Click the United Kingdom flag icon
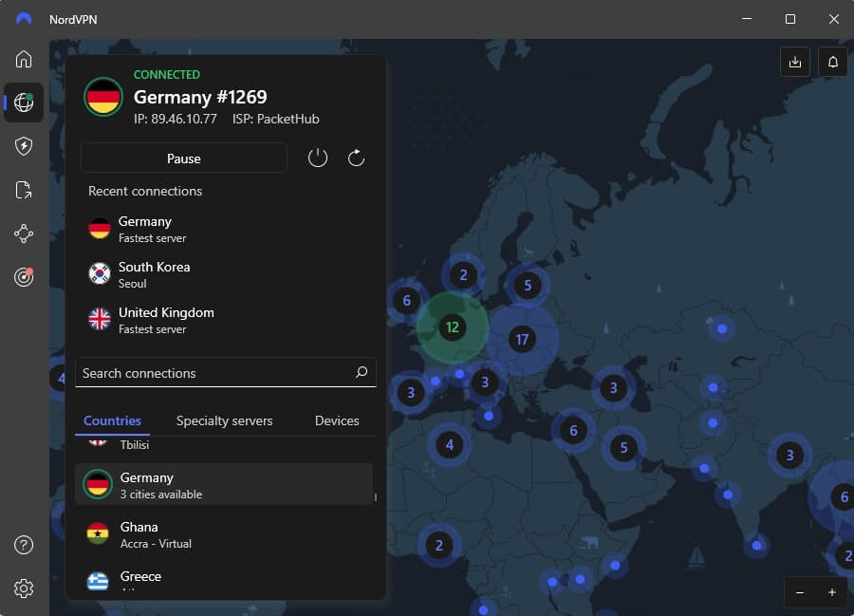854x616 pixels. (x=99, y=320)
